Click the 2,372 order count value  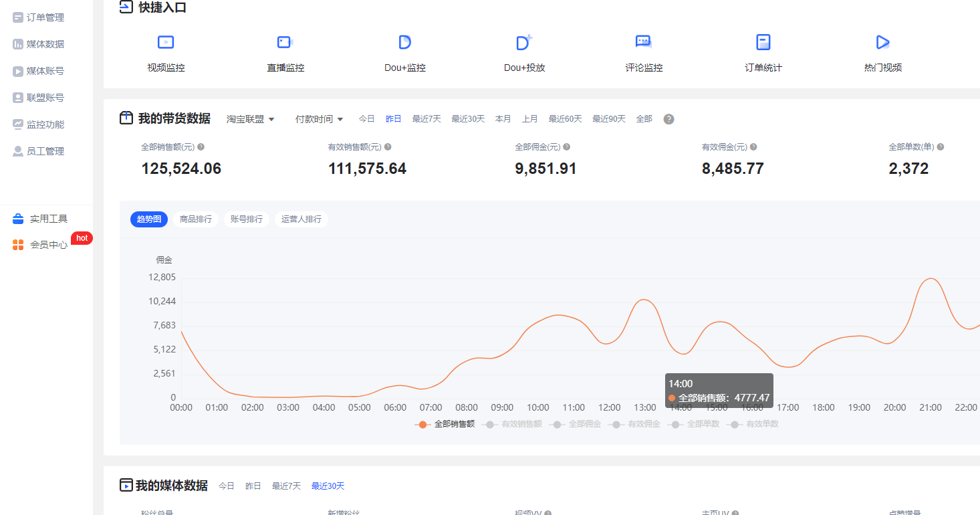coord(908,169)
